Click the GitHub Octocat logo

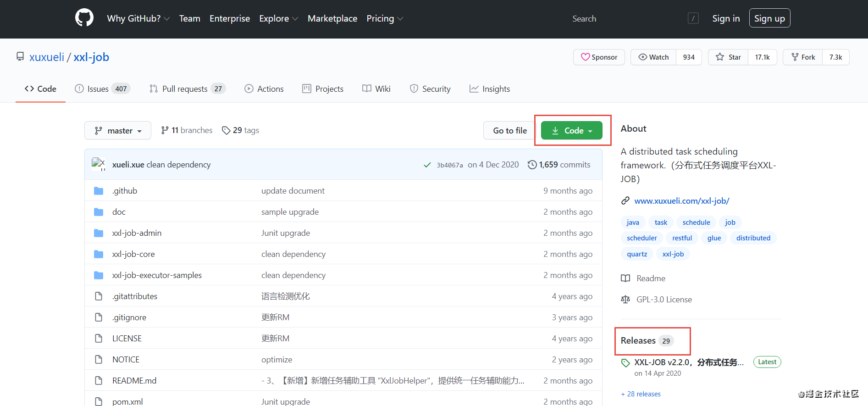84,18
